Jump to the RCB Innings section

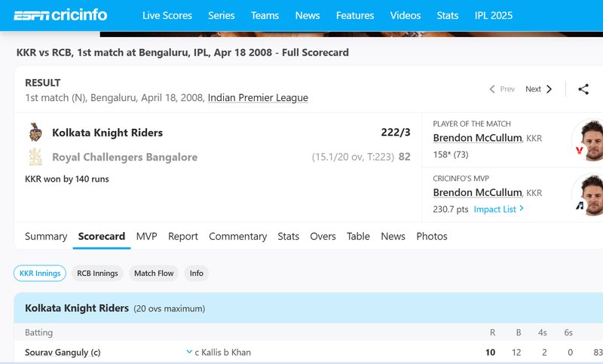[97, 274]
